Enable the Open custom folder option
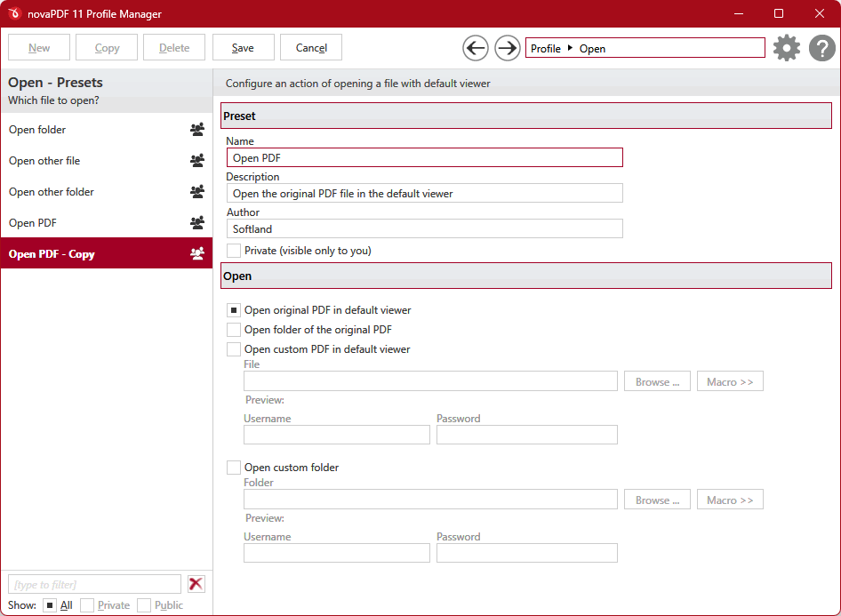Image resolution: width=841 pixels, height=616 pixels. pyautogui.click(x=233, y=467)
